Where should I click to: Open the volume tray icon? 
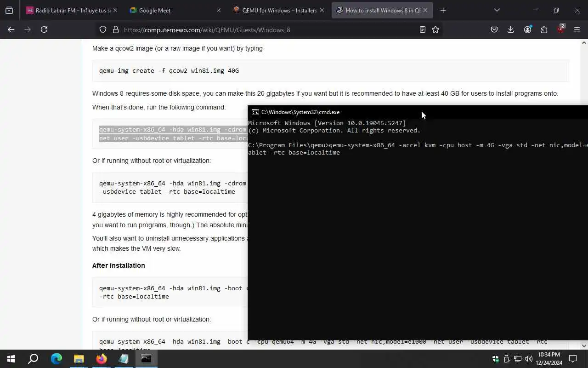click(529, 359)
